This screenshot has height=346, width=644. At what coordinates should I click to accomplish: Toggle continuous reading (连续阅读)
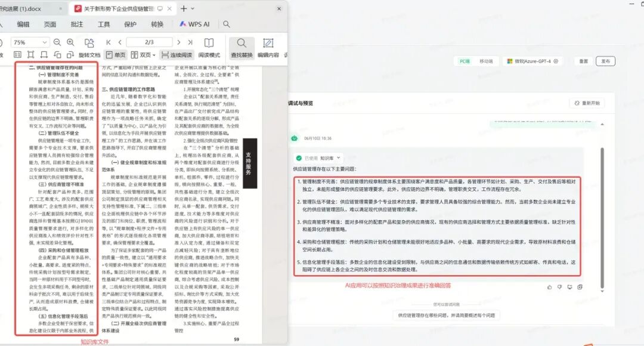pos(177,55)
